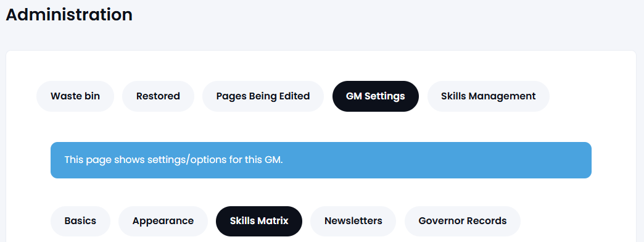Pick the tab between Waste bin and Pages Being Edited
This screenshot has height=242, width=644.
(x=158, y=96)
